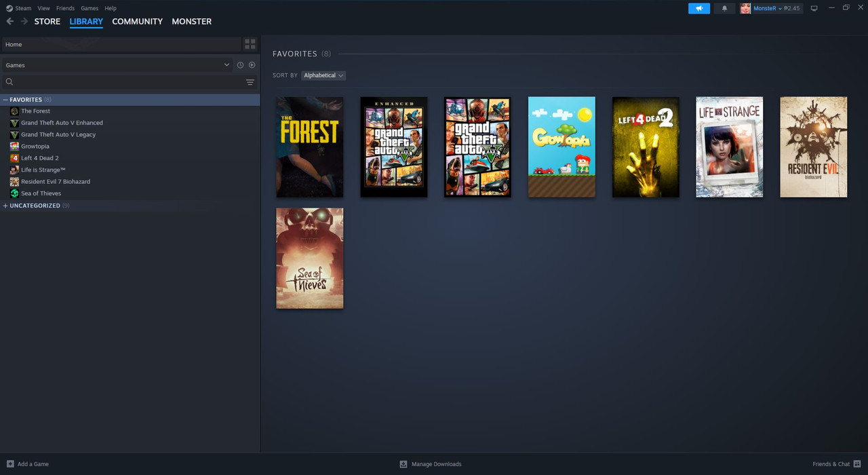Click Grand Theft Auto V Enhanced sidebar icon
The width and height of the screenshot is (868, 475).
14,123
